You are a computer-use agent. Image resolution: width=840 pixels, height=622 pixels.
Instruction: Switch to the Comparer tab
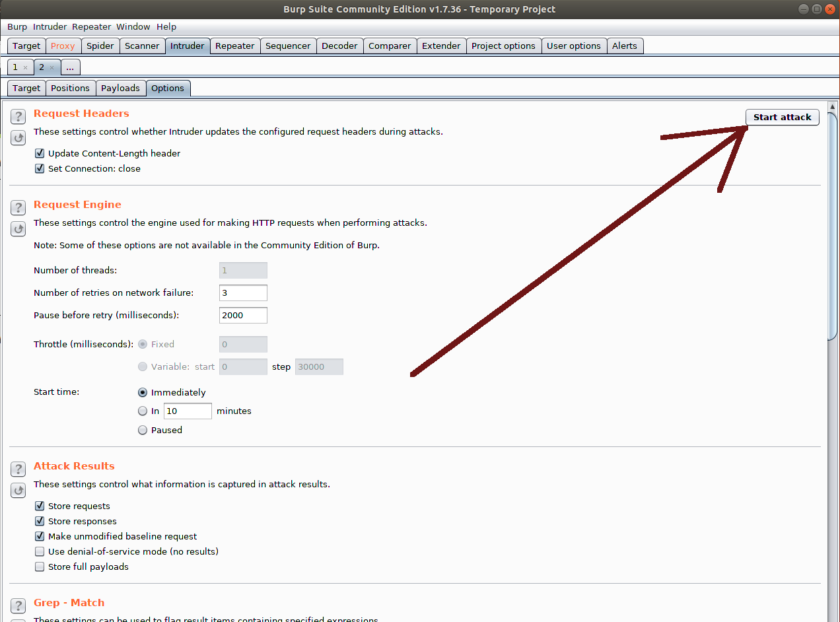pos(390,46)
